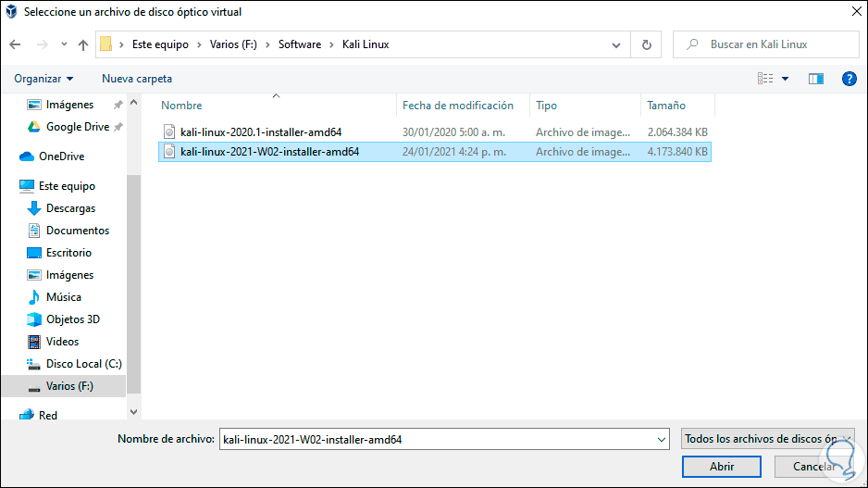Select pinned Imágenes in quick access
This screenshot has height=488, width=868.
click(x=69, y=105)
